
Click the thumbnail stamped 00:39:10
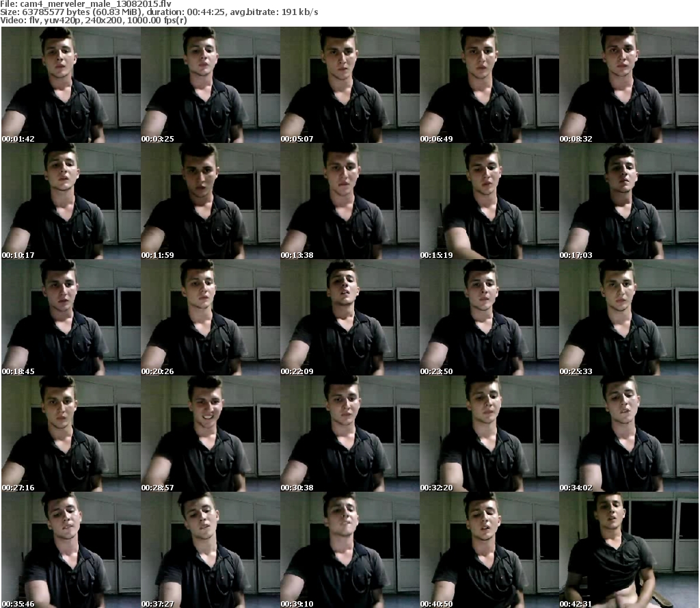(x=349, y=549)
